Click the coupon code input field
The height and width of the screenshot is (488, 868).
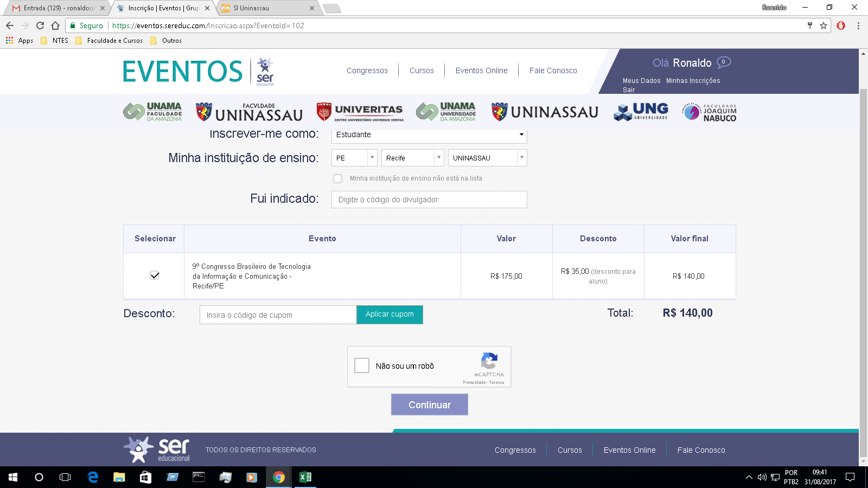pyautogui.click(x=278, y=315)
